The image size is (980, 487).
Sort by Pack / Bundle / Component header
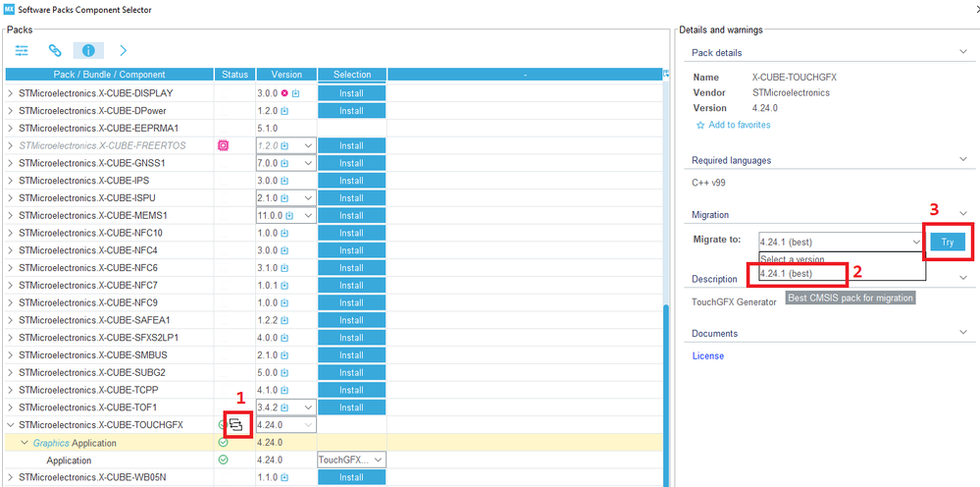(x=109, y=75)
